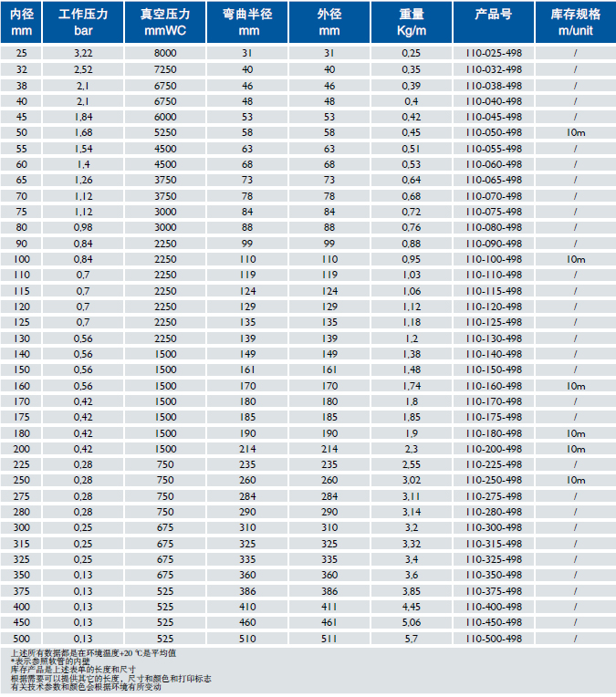Click the vacuum pressure value 8000
Screen dimensions: 616x697
(165, 54)
